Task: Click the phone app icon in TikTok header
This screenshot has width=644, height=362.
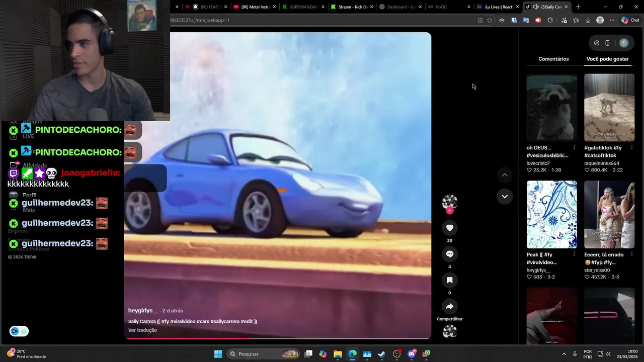Action: tap(607, 43)
